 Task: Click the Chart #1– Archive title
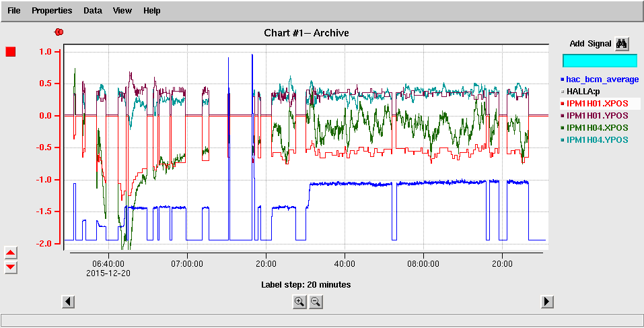306,33
